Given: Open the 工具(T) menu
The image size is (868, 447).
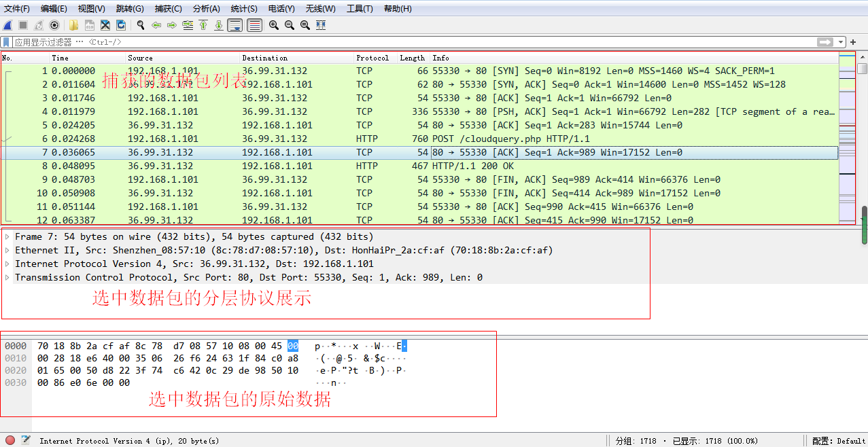Looking at the screenshot, I should [360, 9].
